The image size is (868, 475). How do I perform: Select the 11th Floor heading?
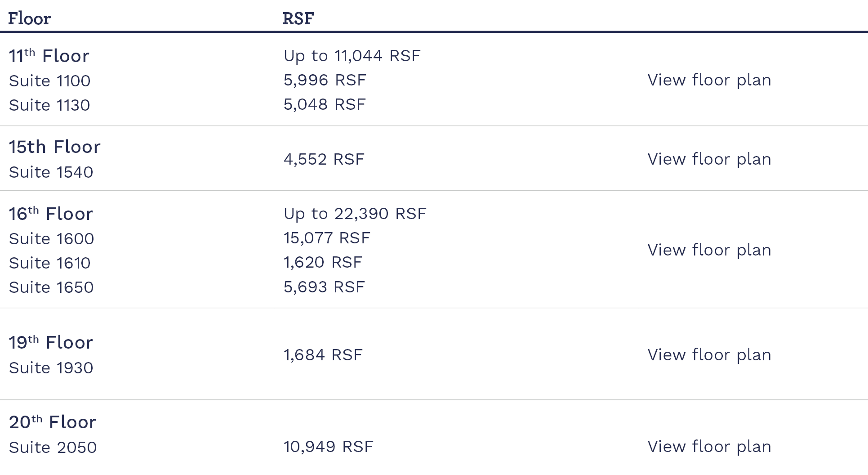coord(49,56)
